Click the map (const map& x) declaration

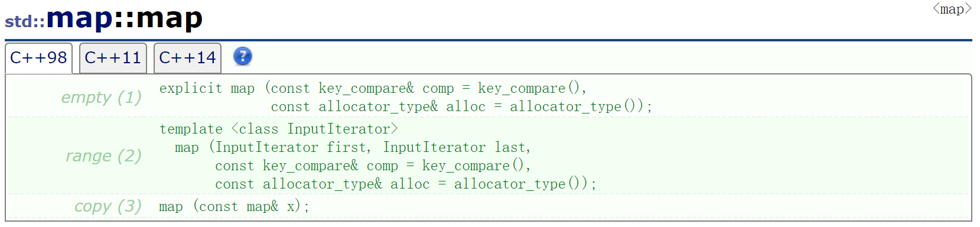[x=234, y=206]
